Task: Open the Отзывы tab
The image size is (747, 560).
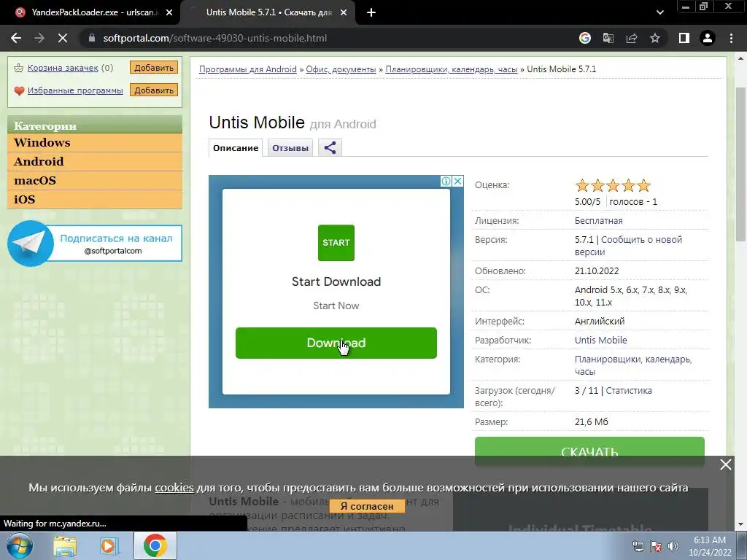Action: pyautogui.click(x=290, y=148)
